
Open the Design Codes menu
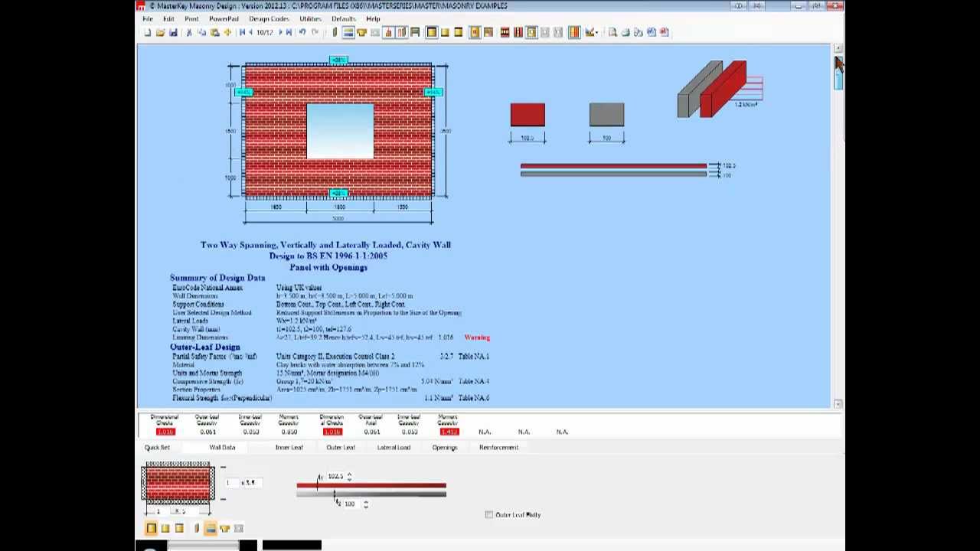pyautogui.click(x=269, y=18)
